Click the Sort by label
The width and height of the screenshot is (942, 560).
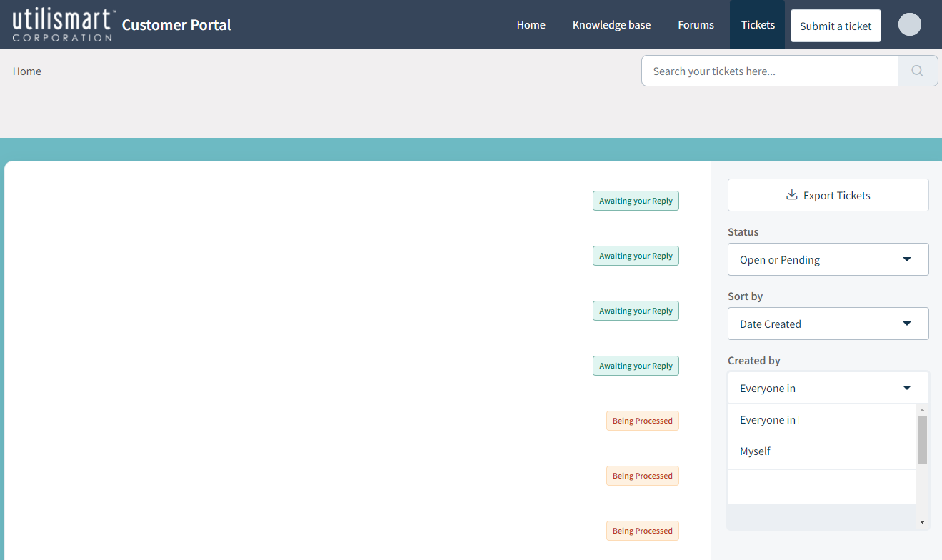[746, 296]
